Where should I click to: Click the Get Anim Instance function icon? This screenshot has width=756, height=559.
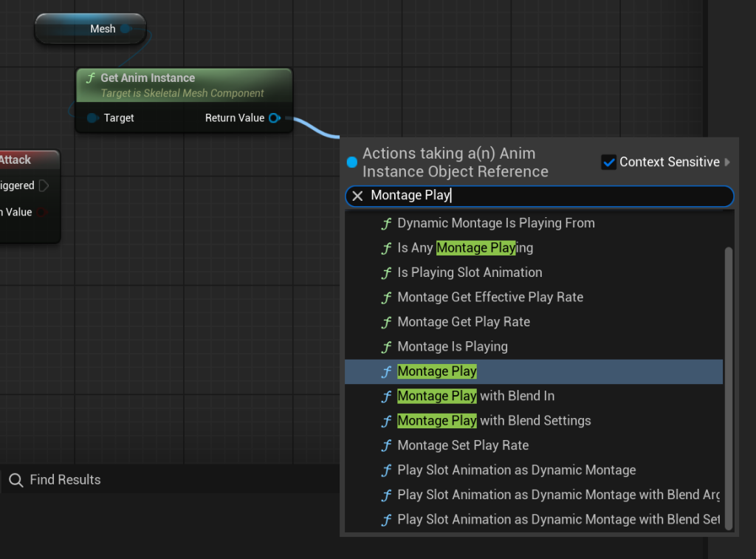[x=91, y=78]
